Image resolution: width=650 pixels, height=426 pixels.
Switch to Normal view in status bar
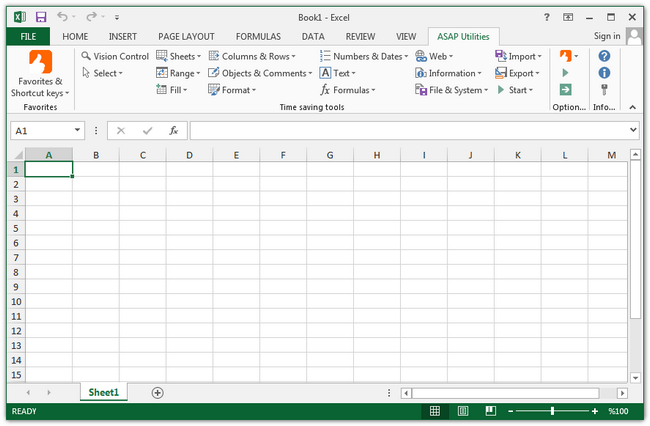tap(435, 411)
